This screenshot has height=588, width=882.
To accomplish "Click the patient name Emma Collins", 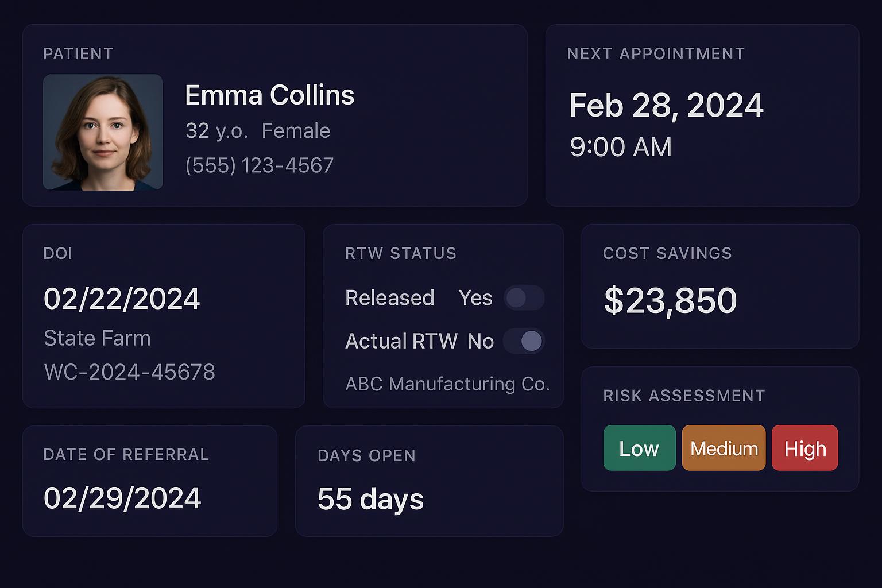I will 269,95.
